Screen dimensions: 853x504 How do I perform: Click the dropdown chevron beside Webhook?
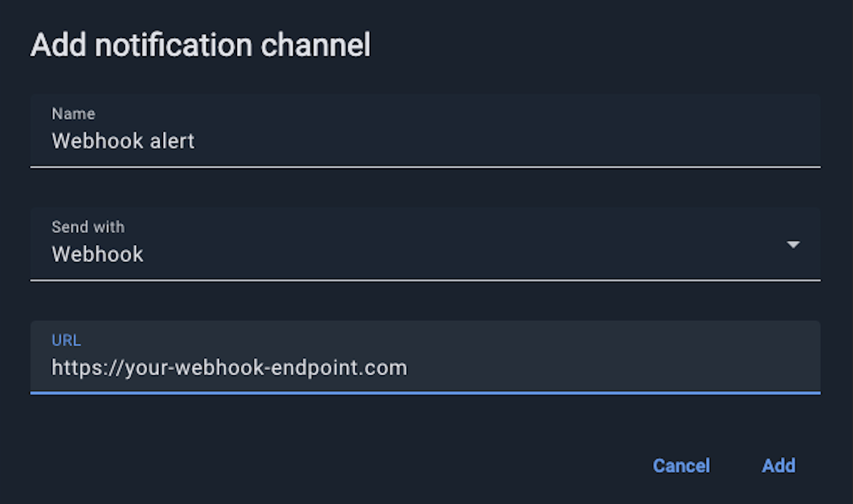[x=793, y=244]
